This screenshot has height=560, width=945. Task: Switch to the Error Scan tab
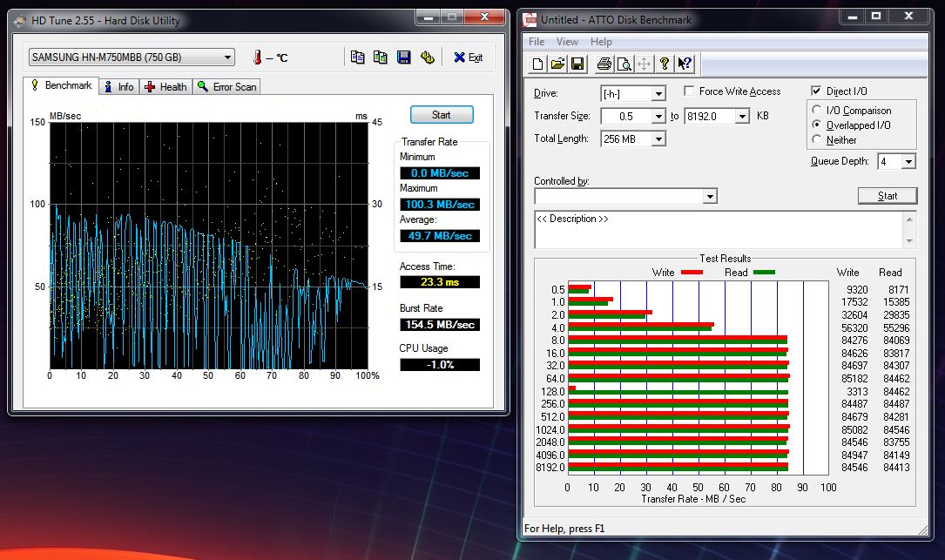pos(227,87)
